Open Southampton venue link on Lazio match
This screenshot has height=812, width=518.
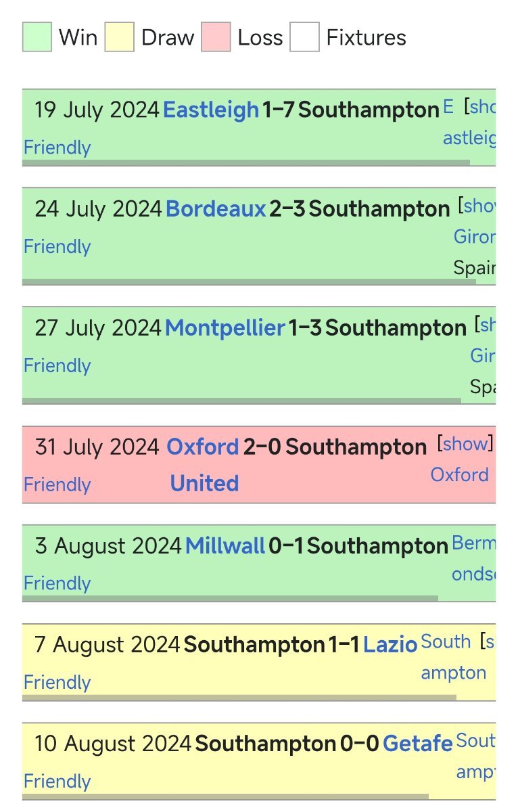coord(454,657)
